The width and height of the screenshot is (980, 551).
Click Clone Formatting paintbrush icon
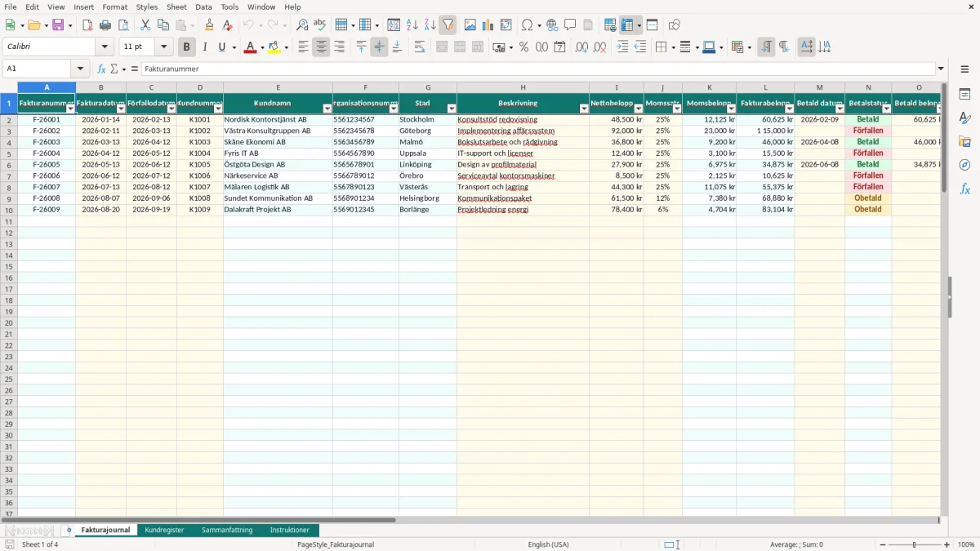click(x=210, y=25)
